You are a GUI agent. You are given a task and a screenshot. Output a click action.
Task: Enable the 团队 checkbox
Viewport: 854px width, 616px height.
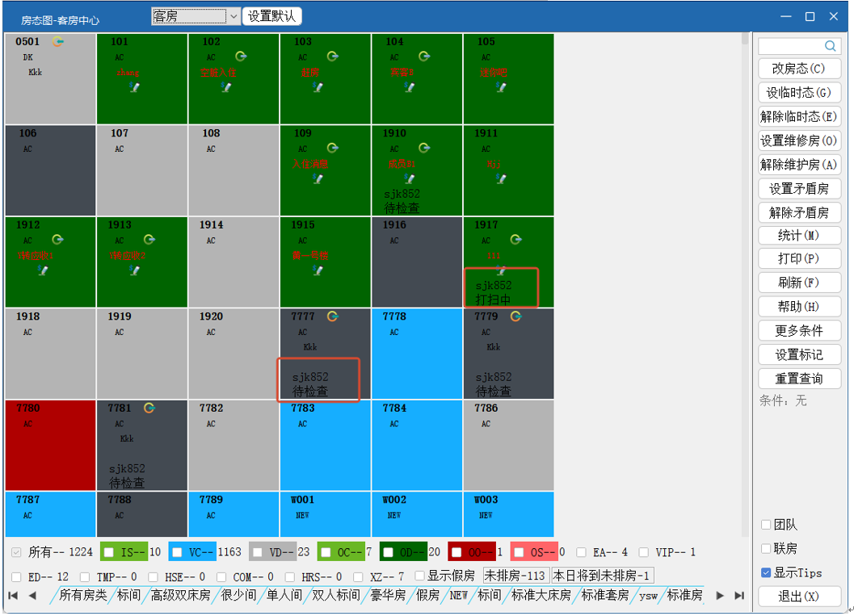click(766, 525)
